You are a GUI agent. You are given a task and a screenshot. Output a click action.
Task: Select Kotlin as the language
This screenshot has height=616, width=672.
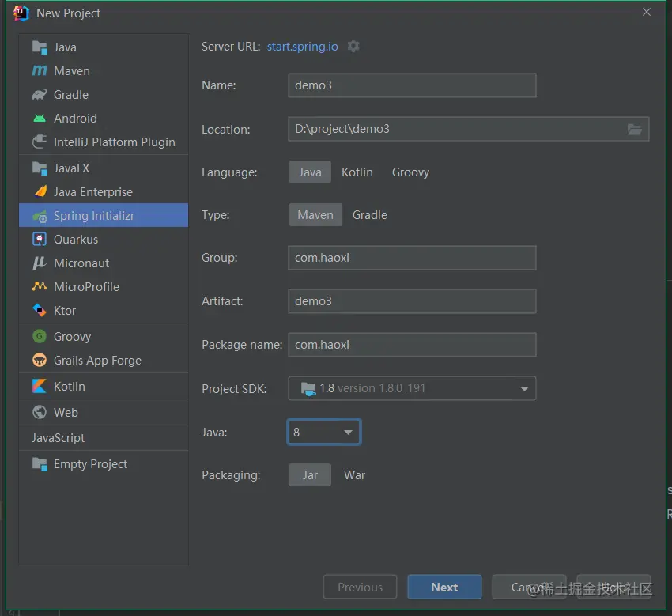click(x=357, y=172)
